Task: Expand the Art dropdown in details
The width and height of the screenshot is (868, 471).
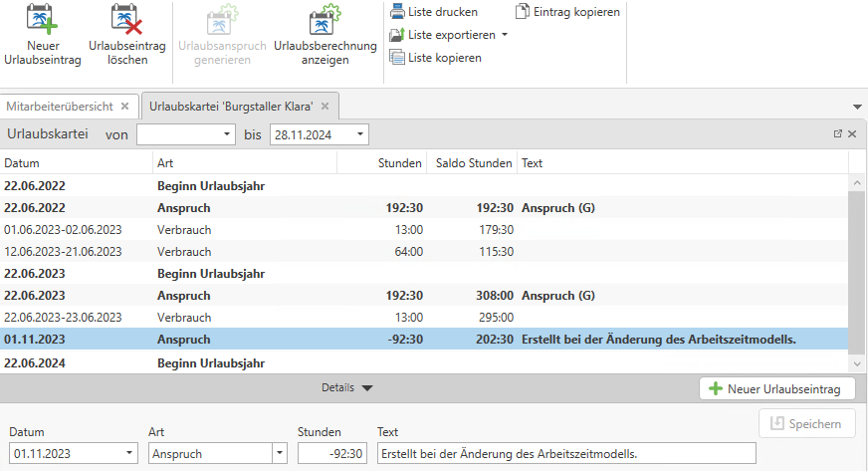Action: (279, 454)
